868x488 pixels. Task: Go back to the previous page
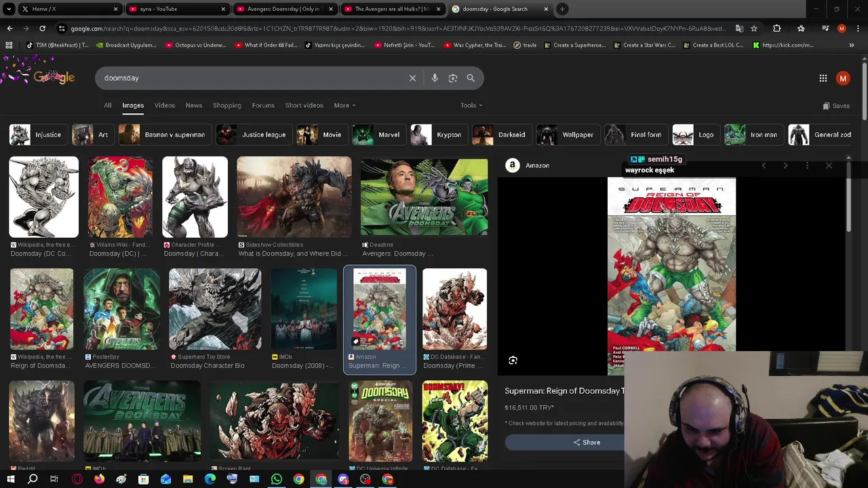click(x=9, y=28)
